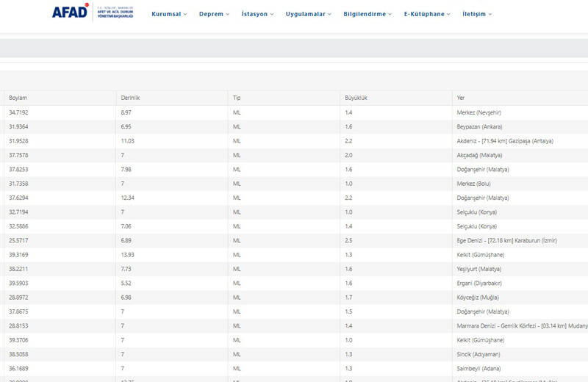Expand the İstasyon menu
Image resolution: width=588 pixels, height=382 pixels.
257,14
